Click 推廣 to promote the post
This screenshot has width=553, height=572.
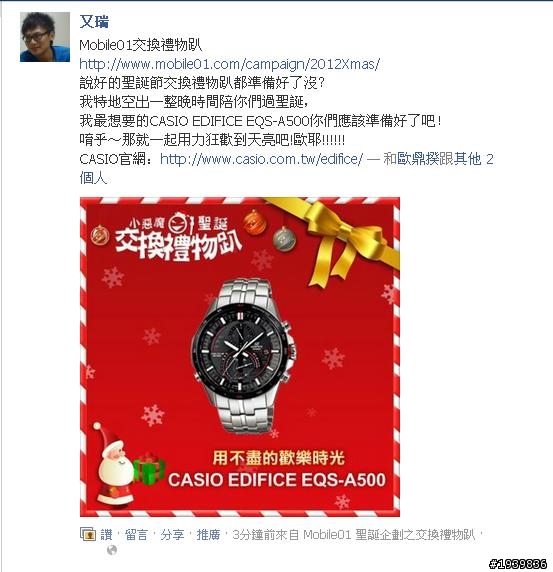pos(208,535)
